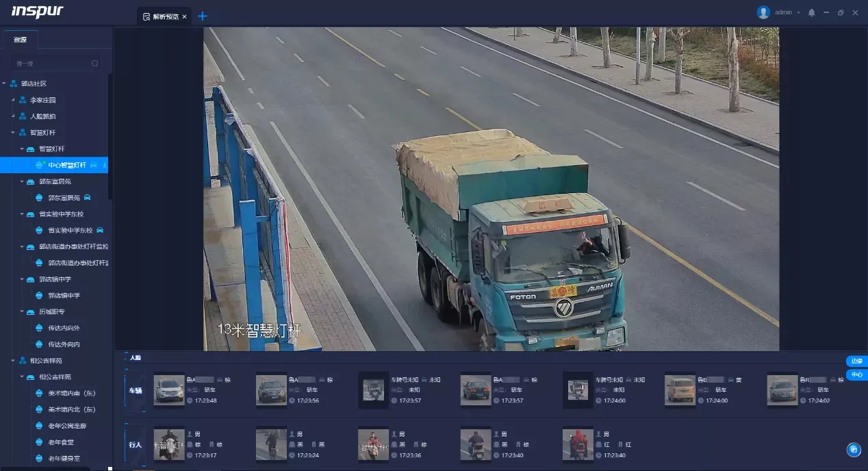868x471 pixels.
Task: Click the camera icon of 郭店镇中学 device
Action: tap(39, 296)
